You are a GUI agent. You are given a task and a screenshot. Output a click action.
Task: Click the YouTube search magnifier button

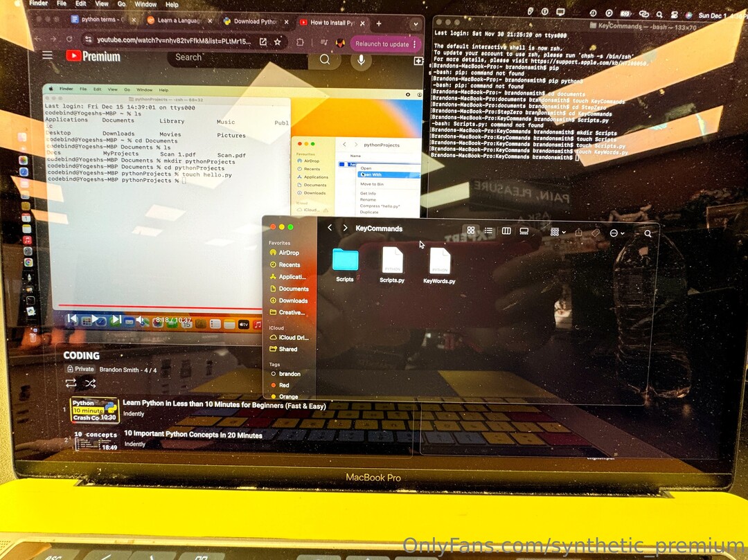pyautogui.click(x=325, y=60)
